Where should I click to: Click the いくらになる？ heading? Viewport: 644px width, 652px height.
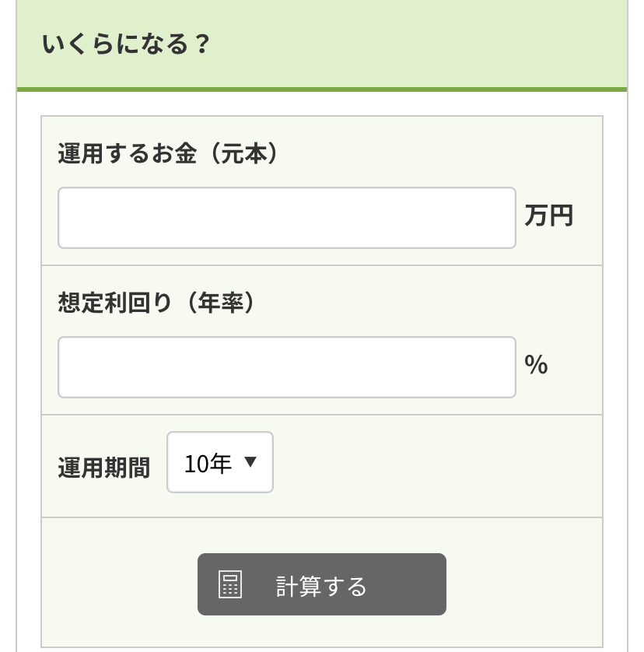tap(126, 44)
